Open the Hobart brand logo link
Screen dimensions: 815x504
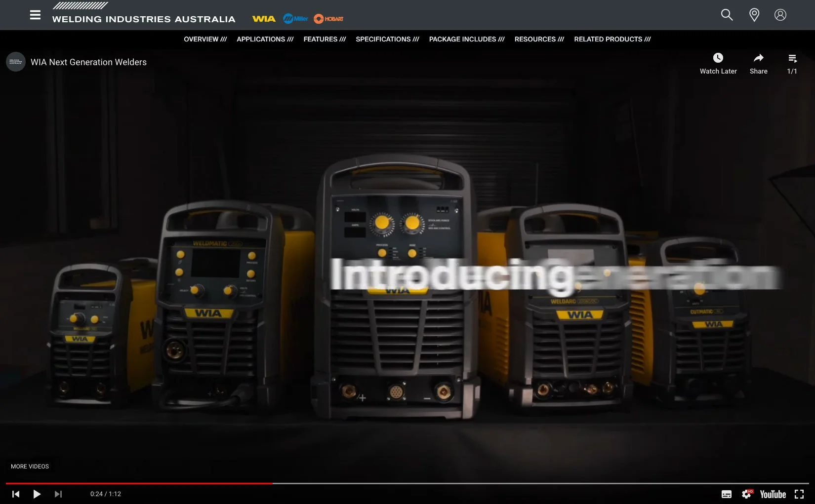[x=328, y=19]
